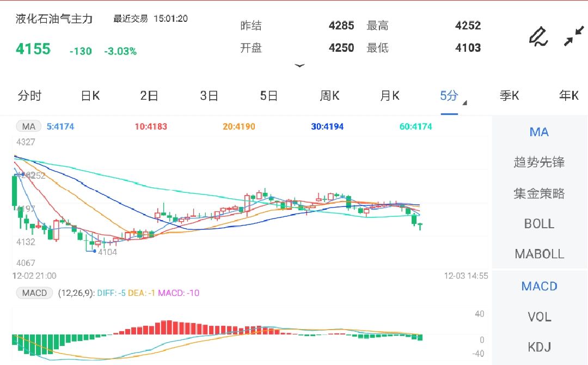The height and width of the screenshot is (365, 588).
Task: Click the DEA:-1 MACD readout
Action: click(x=142, y=293)
